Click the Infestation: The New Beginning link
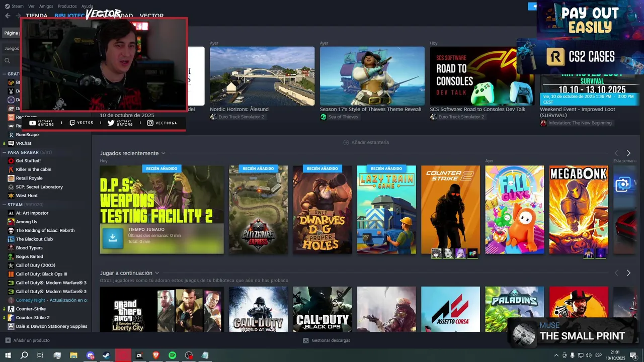This screenshot has height=362, width=644. [580, 123]
